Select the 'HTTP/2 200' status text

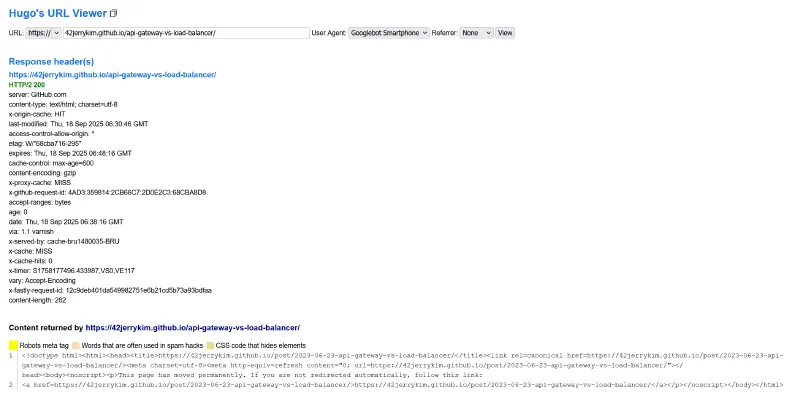27,85
